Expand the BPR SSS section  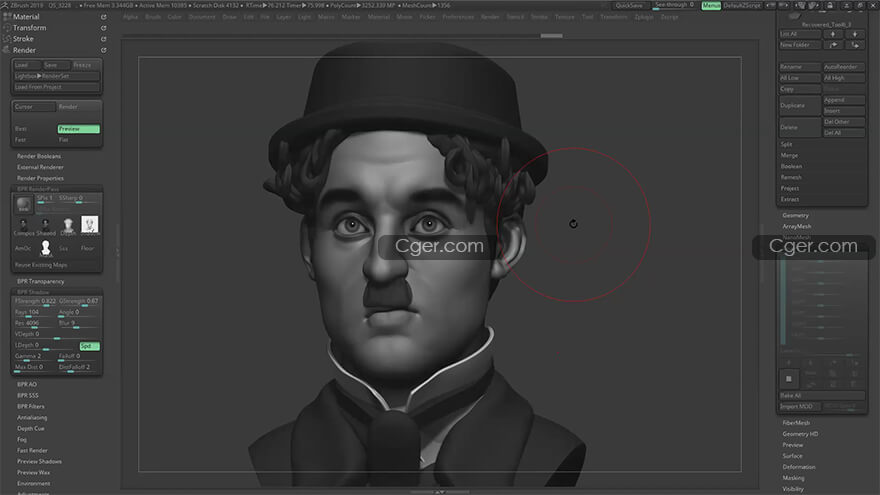[x=28, y=396]
